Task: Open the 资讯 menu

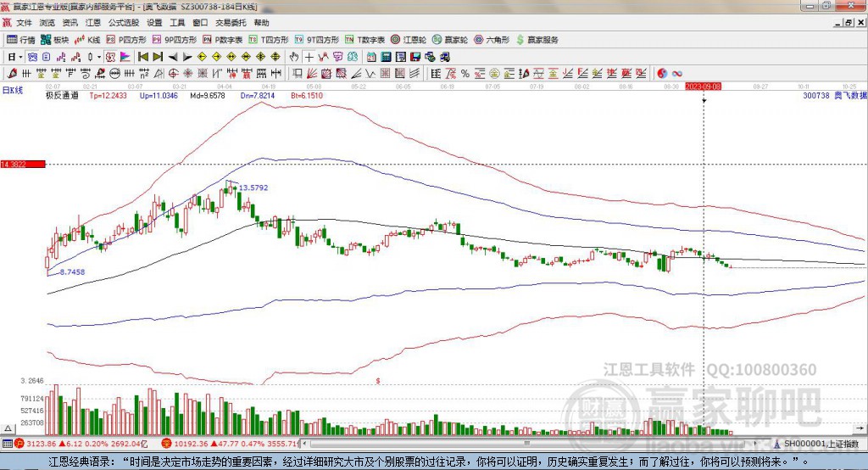Action: tap(70, 23)
